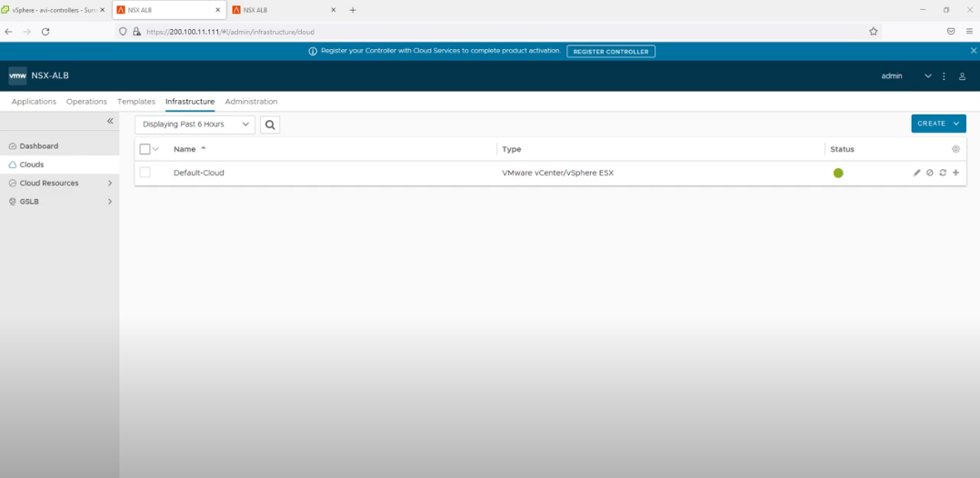The image size is (980, 478).
Task: Expand Cloud Resources submenu
Action: [x=110, y=183]
